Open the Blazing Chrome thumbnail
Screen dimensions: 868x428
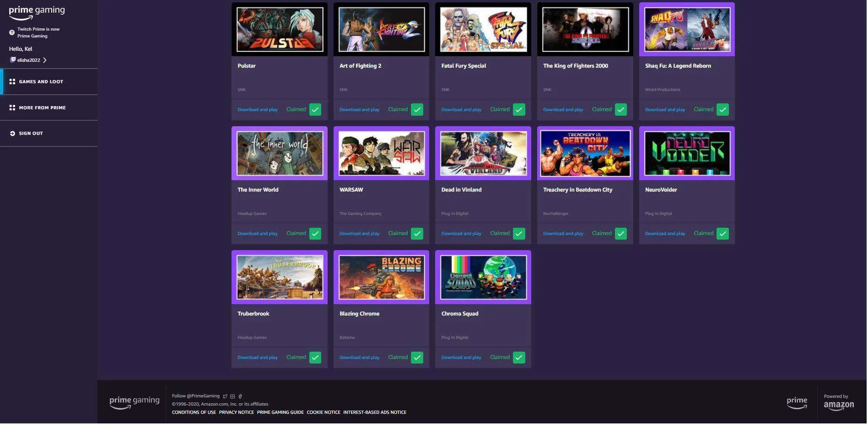[382, 277]
